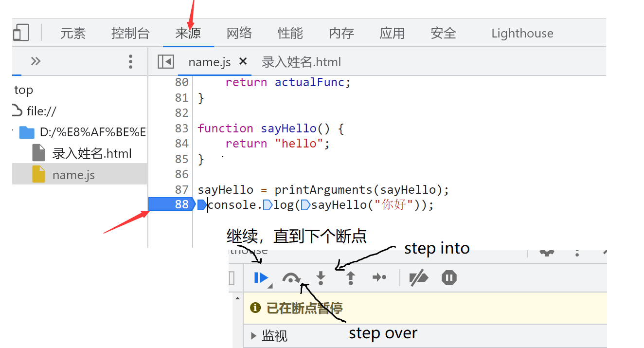This screenshot has height=348, width=644.
Task: Click the Step over next function call icon
Action: [x=291, y=278]
